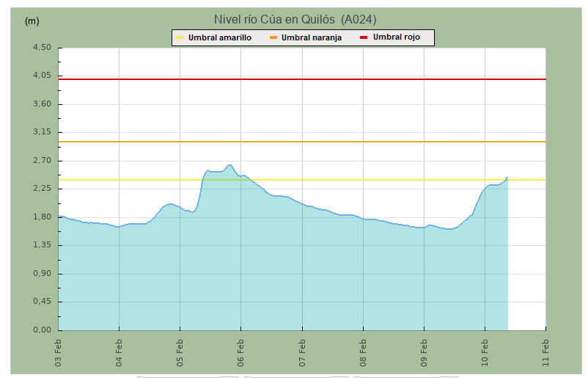The height and width of the screenshot is (378, 588).
Task: Select the '05 Feb' date label
Action: tap(180, 351)
